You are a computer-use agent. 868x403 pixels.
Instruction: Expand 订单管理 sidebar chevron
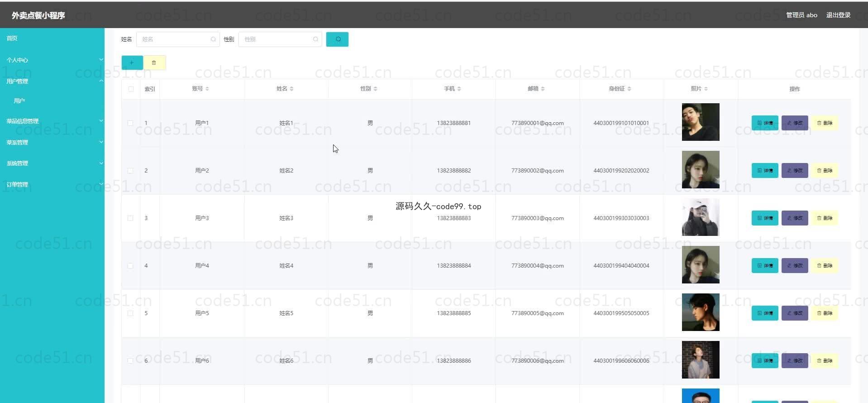click(101, 184)
